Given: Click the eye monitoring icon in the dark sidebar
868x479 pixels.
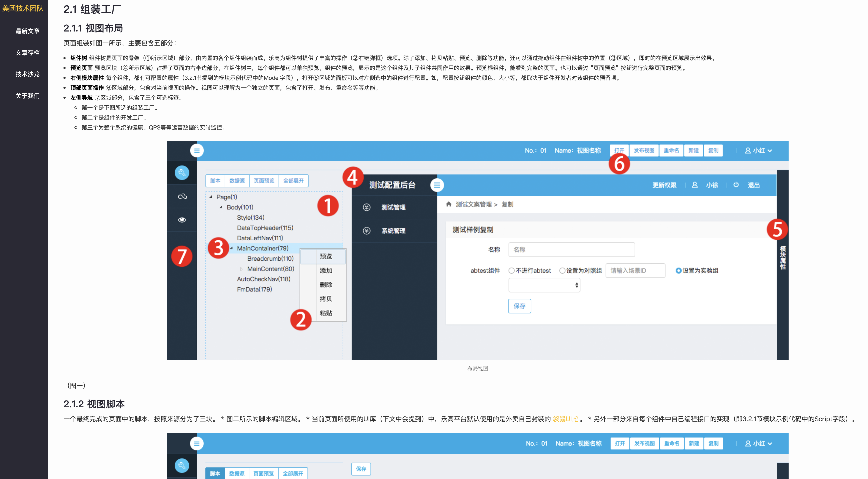Looking at the screenshot, I should click(182, 220).
